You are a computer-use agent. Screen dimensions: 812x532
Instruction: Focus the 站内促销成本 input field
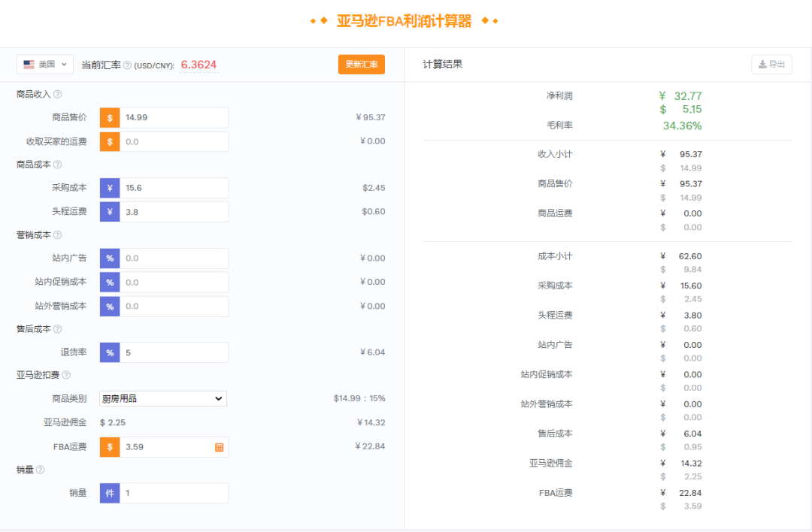click(x=174, y=282)
